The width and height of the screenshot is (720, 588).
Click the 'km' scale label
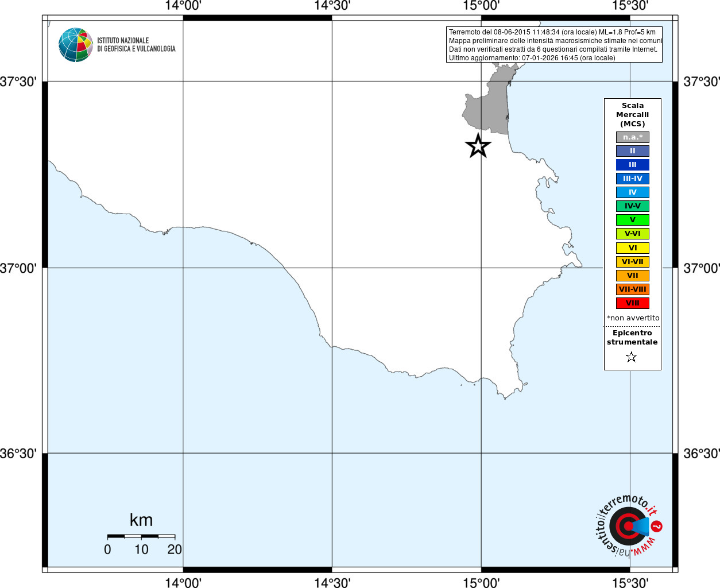[141, 520]
